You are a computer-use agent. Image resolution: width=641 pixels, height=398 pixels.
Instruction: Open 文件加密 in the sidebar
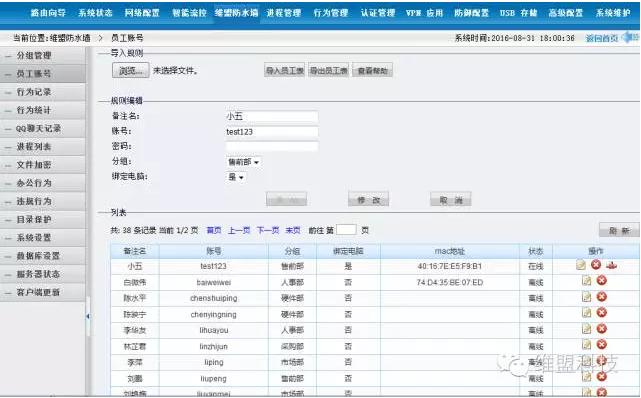point(43,165)
